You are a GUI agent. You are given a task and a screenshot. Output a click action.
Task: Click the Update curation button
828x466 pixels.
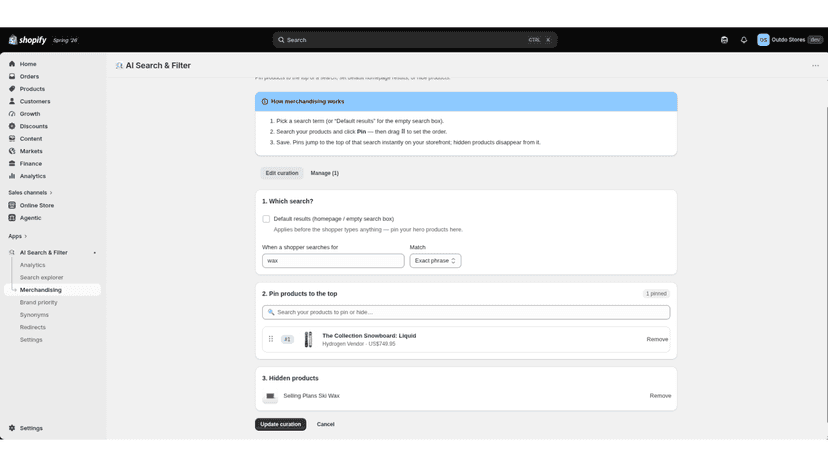[x=280, y=424]
